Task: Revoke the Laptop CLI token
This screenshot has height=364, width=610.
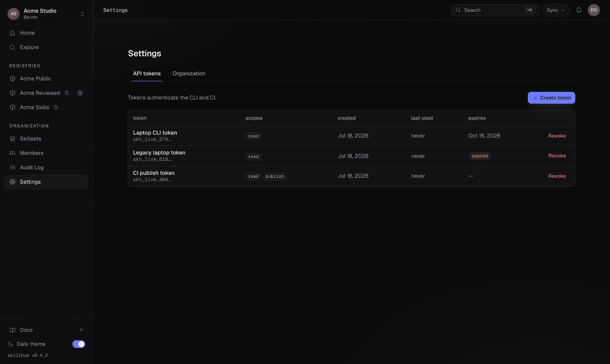Action: click(557, 136)
